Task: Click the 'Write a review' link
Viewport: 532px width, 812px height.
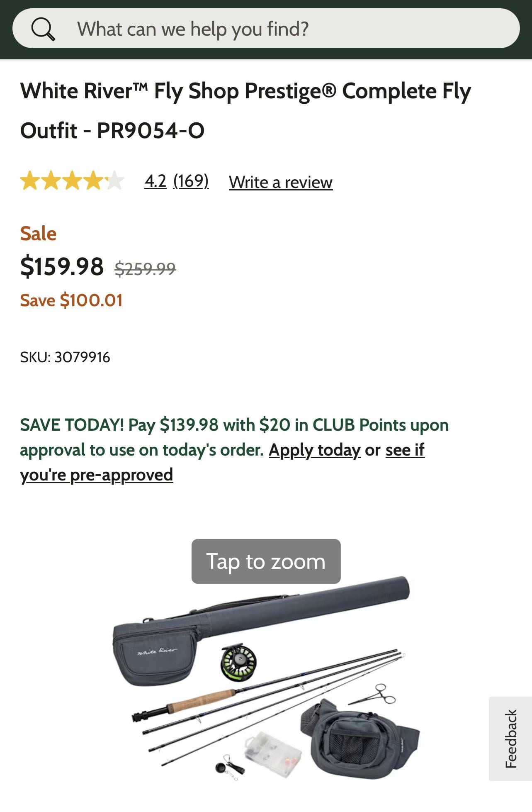Action: (280, 182)
